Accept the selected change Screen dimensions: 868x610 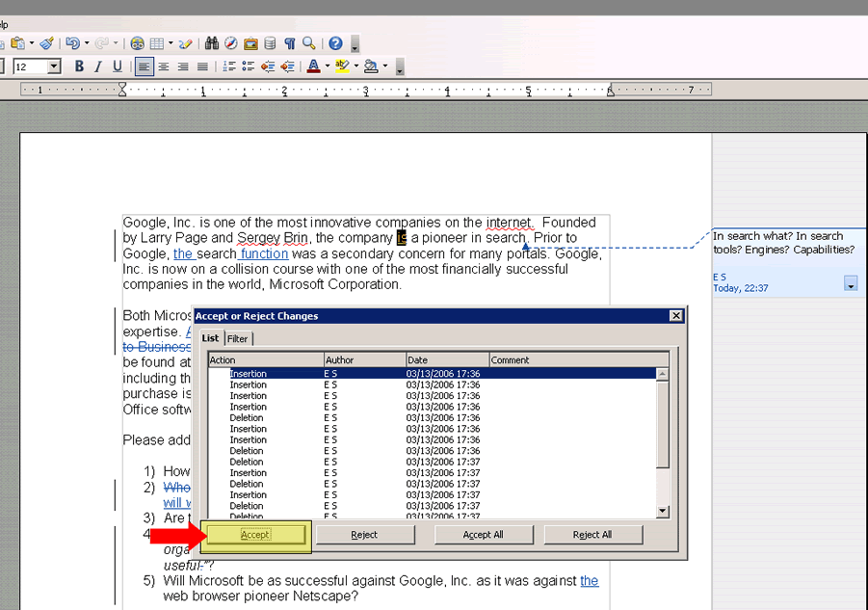255,535
